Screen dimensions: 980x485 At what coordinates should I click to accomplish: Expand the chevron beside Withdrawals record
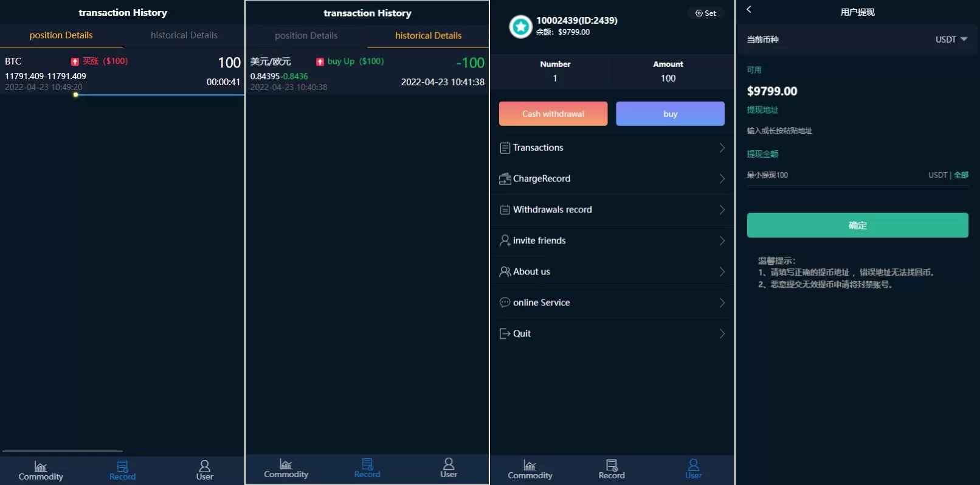[x=722, y=210]
